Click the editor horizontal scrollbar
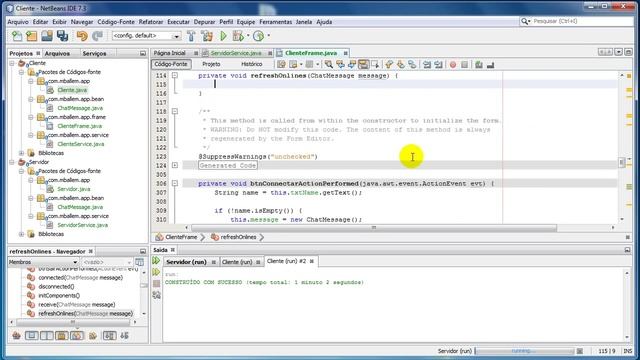Viewport: 640px width, 360px height. click(373, 228)
